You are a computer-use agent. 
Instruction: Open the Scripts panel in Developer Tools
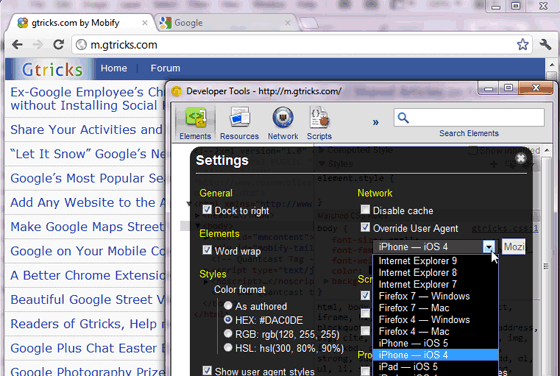[x=319, y=123]
